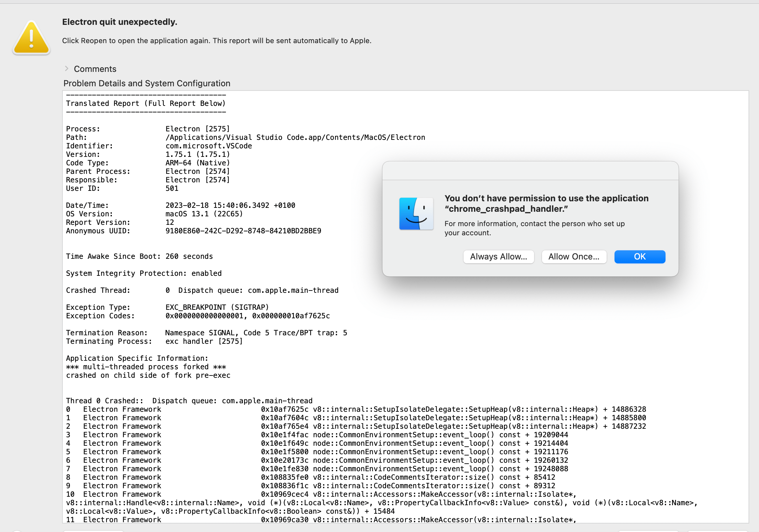Click the Translated Report header line

pos(145,103)
